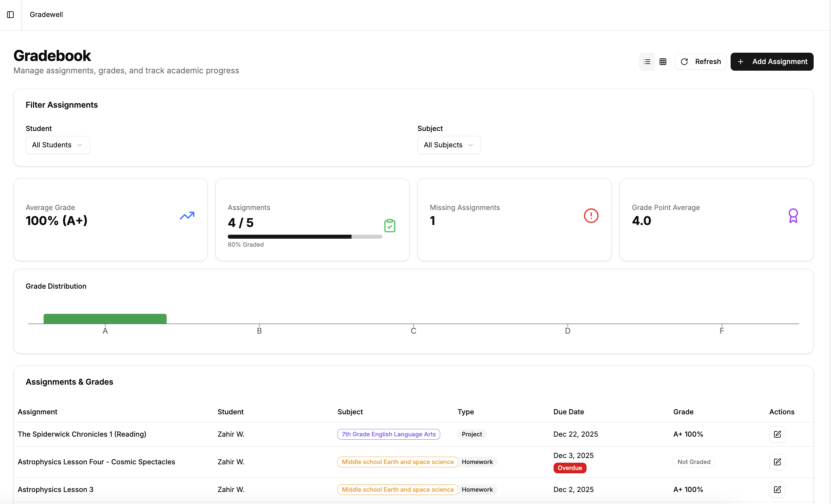Click the green clipboard check icon
Image resolution: width=831 pixels, height=504 pixels.
point(390,226)
